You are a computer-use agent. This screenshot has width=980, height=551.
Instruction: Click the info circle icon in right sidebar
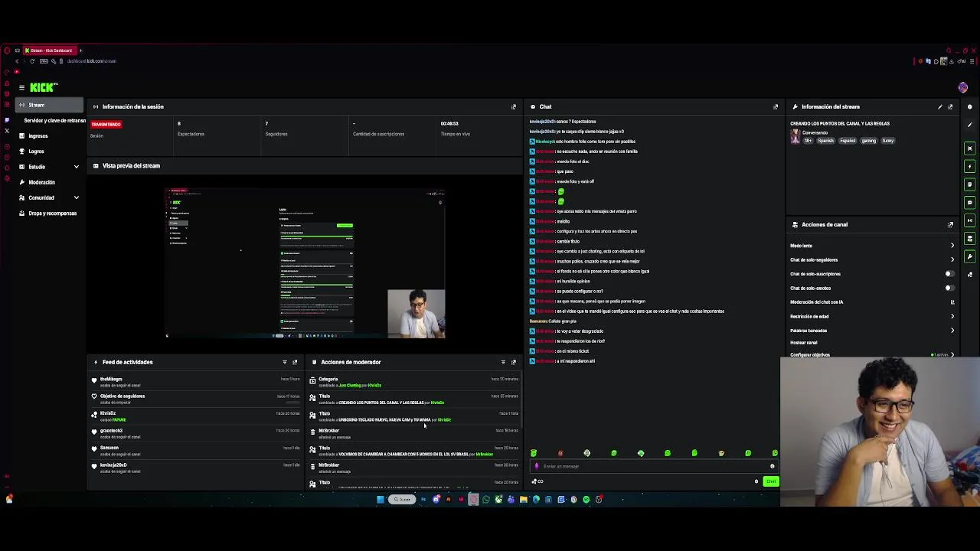tap(969, 107)
